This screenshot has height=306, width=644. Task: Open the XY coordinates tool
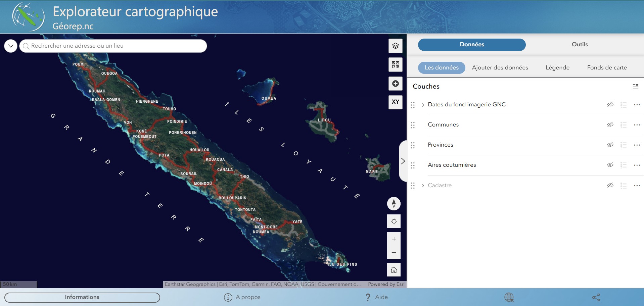coord(396,102)
